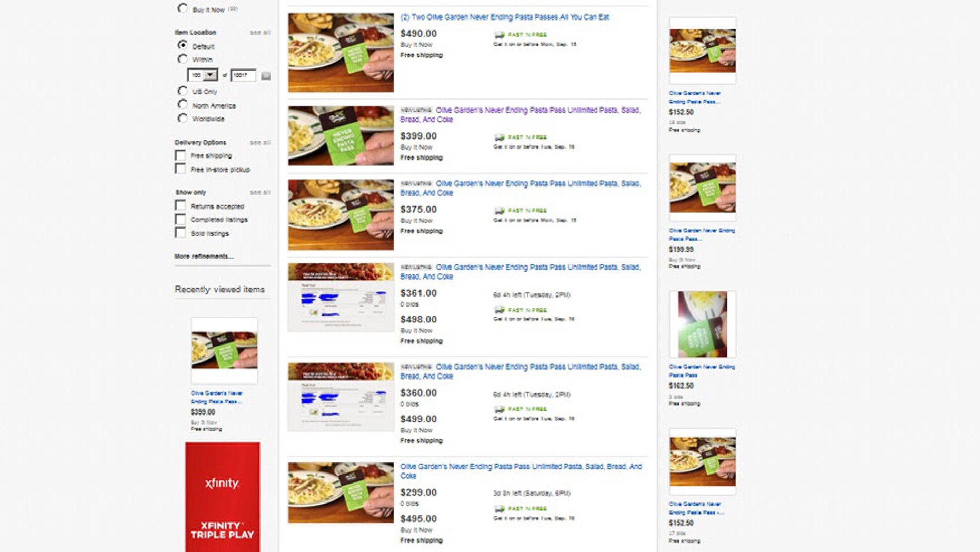Expand Delivery Options with see all
The height and width of the screenshot is (552, 980).
pyautogui.click(x=260, y=143)
